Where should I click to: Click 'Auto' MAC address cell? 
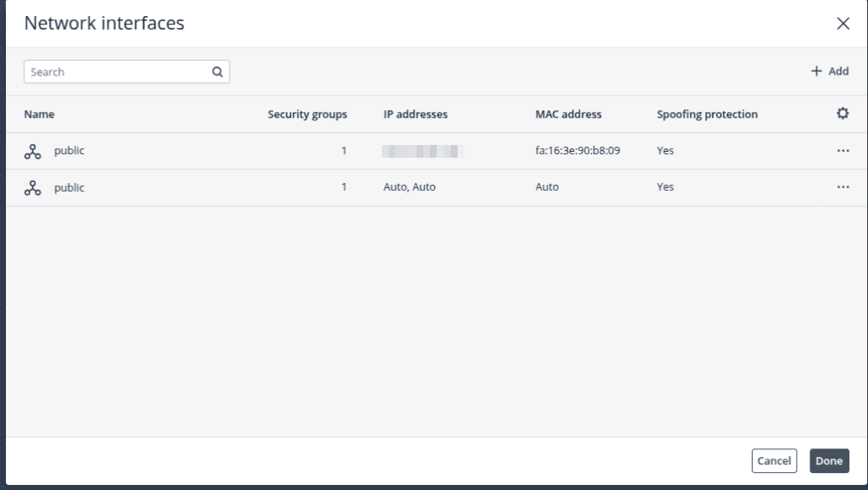point(547,187)
